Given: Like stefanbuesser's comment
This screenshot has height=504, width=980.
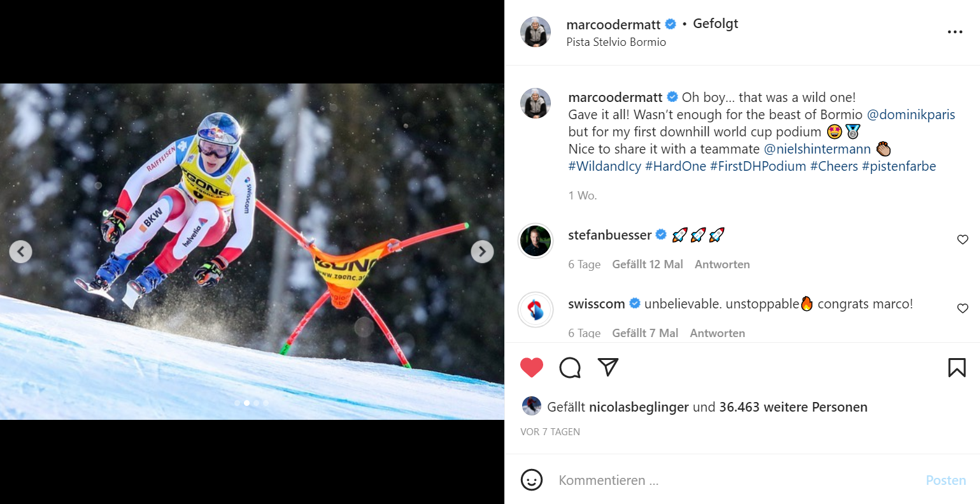Looking at the screenshot, I should point(962,240).
